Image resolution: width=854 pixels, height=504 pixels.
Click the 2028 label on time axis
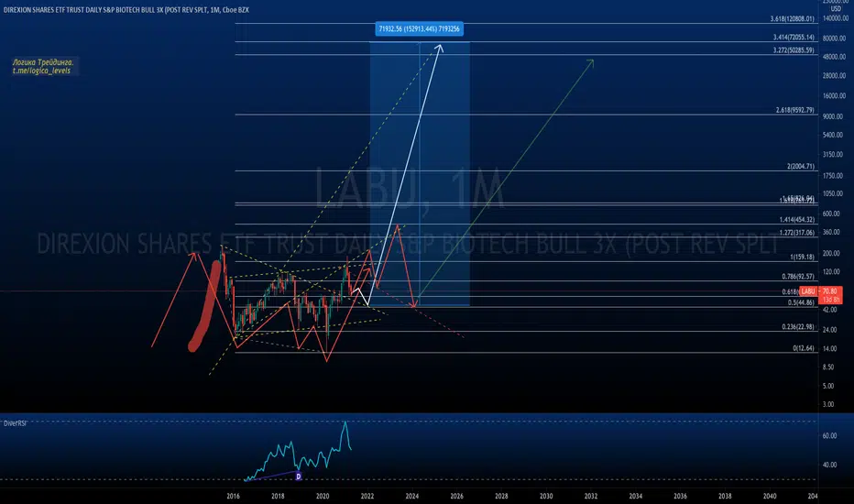pos(501,497)
